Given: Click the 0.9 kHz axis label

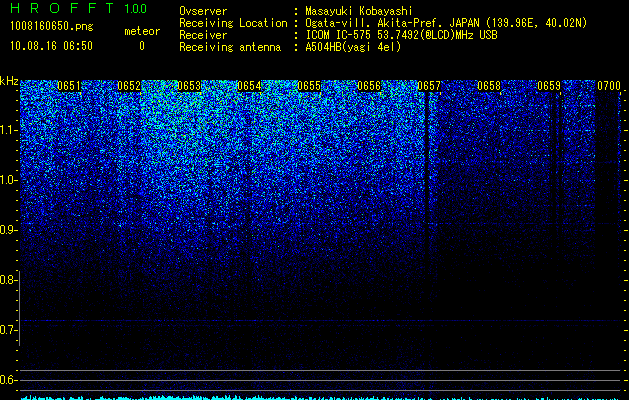Looking at the screenshot, I should pos(8,230).
